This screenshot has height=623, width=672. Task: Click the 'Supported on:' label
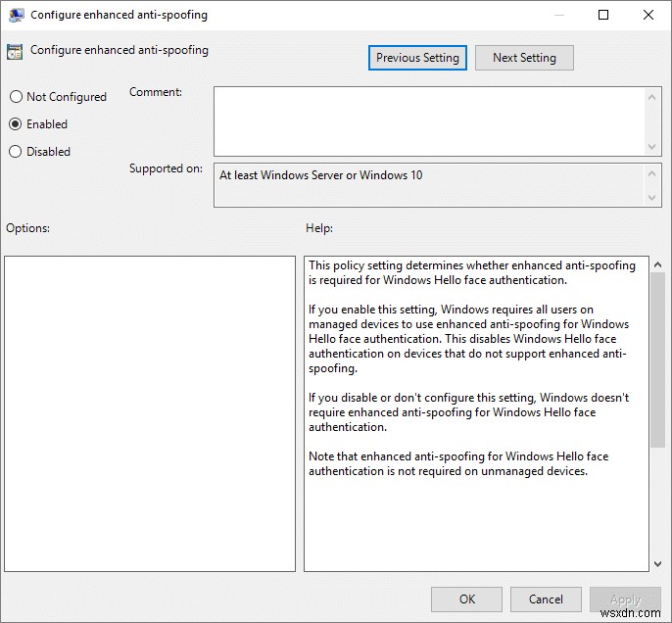pos(166,168)
